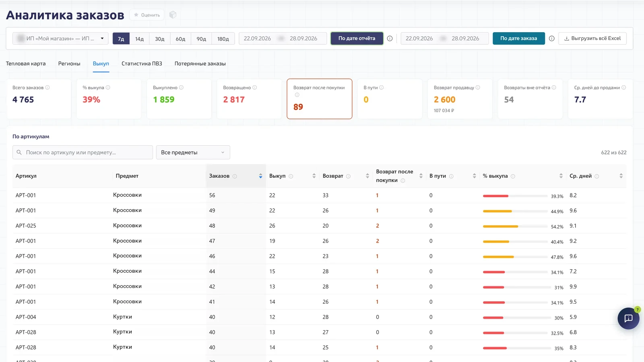Choose the 90д period option
Image resolution: width=644 pixels, height=362 pixels.
coord(201,39)
